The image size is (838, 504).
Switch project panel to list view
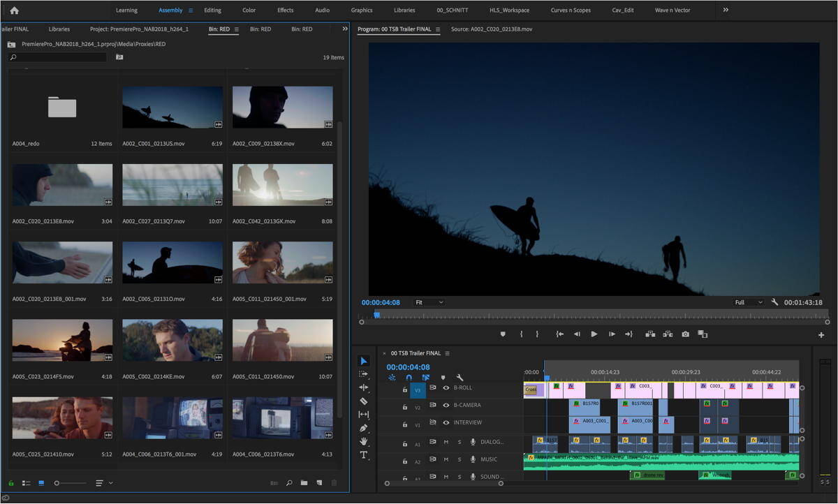tap(26, 482)
